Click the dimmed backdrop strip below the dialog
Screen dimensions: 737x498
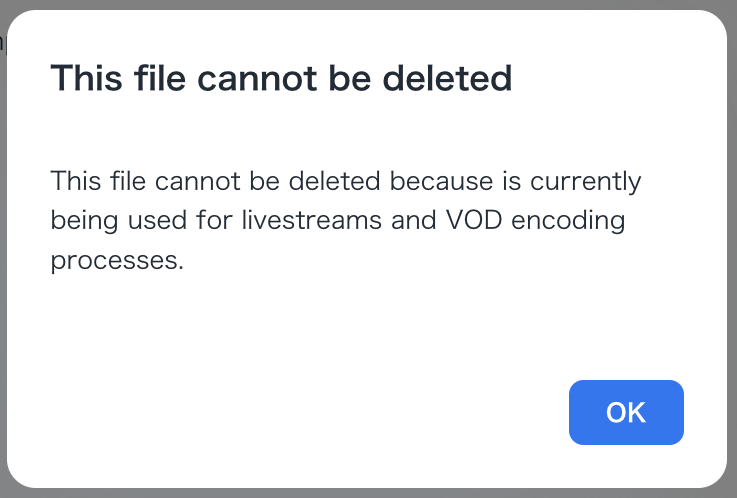(x=368, y=493)
